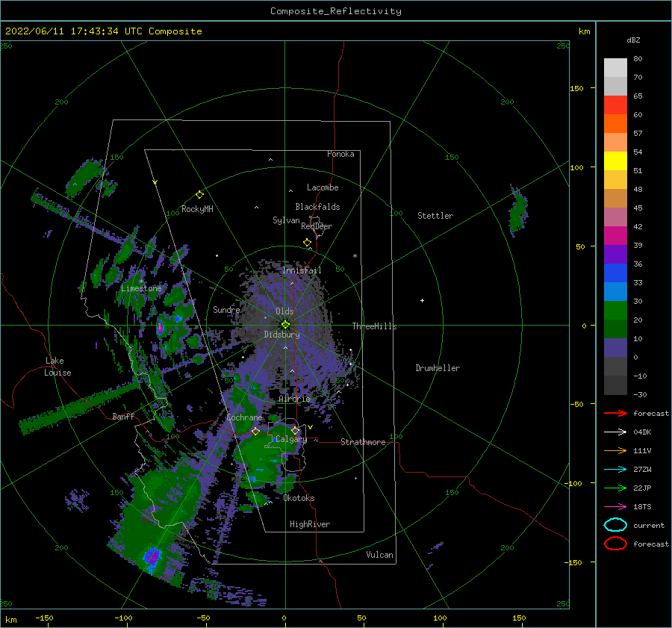Click the Blackfalds label
The height and width of the screenshot is (628, 672).
tap(317, 207)
